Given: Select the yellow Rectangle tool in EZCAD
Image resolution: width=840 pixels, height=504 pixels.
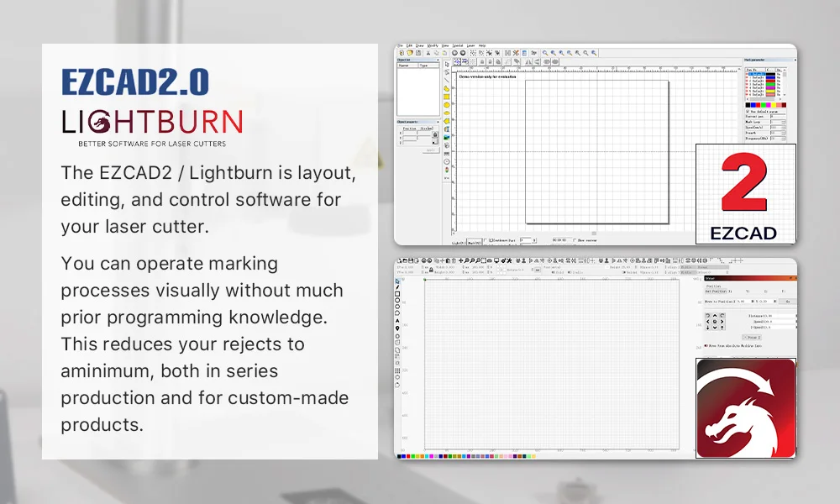Looking at the screenshot, I should [x=446, y=97].
